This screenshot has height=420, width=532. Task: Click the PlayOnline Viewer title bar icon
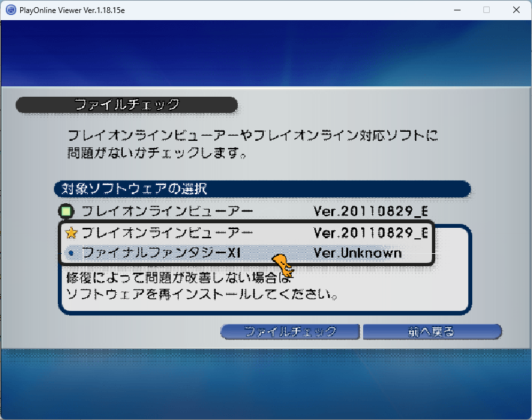11,10
